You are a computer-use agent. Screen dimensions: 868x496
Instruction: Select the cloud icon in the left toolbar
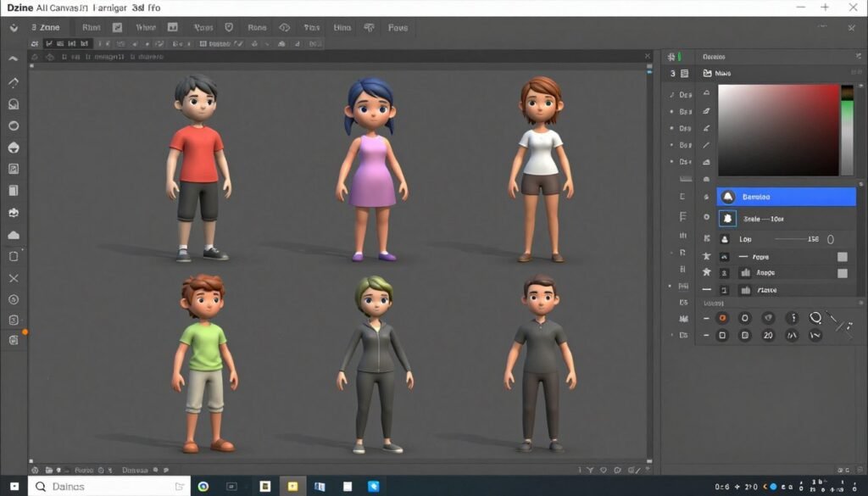[14, 235]
